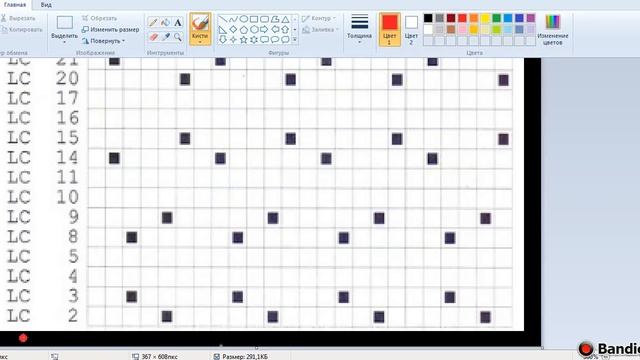Activate the Цвет 1 foreground color
This screenshot has height=360, width=640.
point(389,29)
